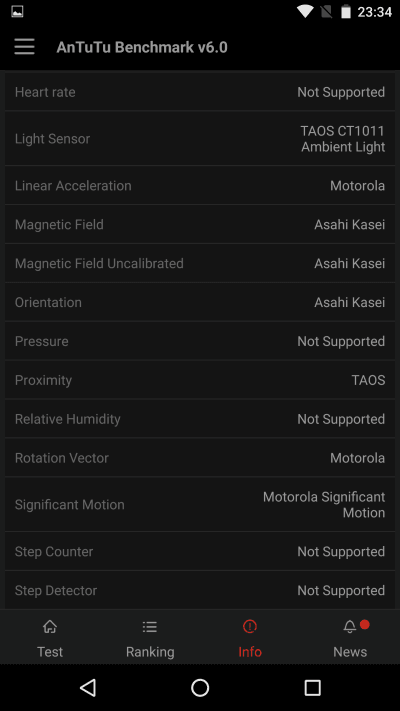Open recent apps square button
Screen dimensions: 400x711
[312, 687]
